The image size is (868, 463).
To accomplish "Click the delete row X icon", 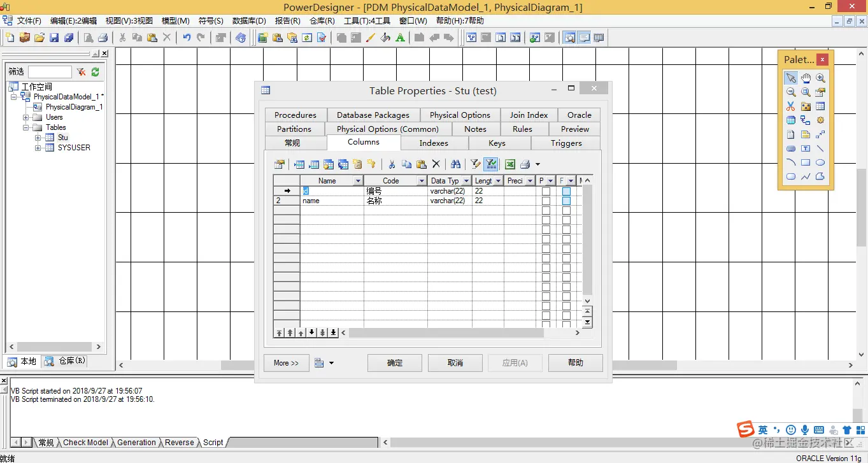I will [436, 164].
